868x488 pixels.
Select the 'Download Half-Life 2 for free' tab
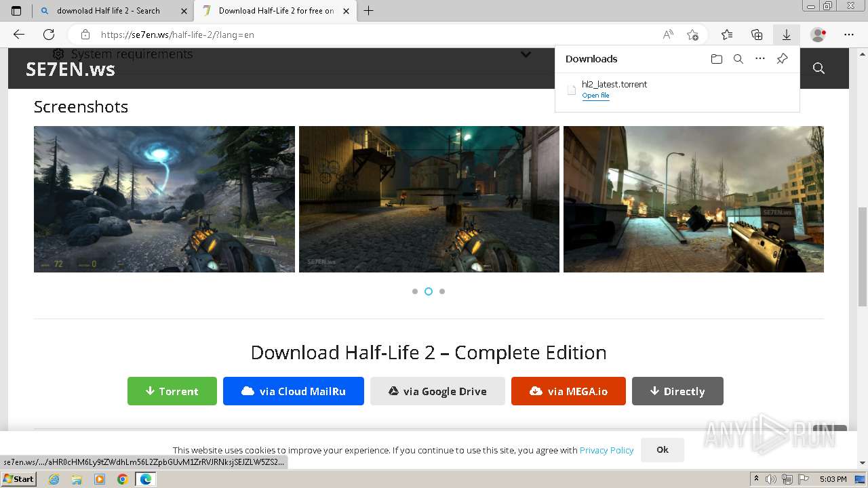(x=275, y=11)
